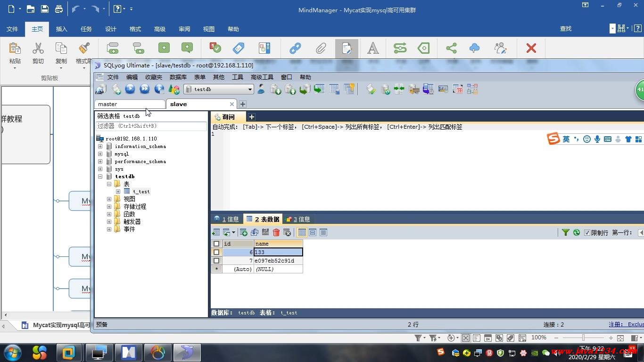The height and width of the screenshot is (362, 644).
Task: Click the green refresh icon in result toolbar
Action: pos(576,232)
